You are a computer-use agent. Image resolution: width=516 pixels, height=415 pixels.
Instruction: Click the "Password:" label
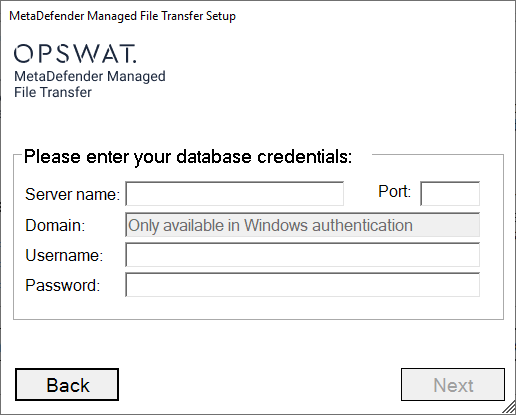click(x=63, y=286)
